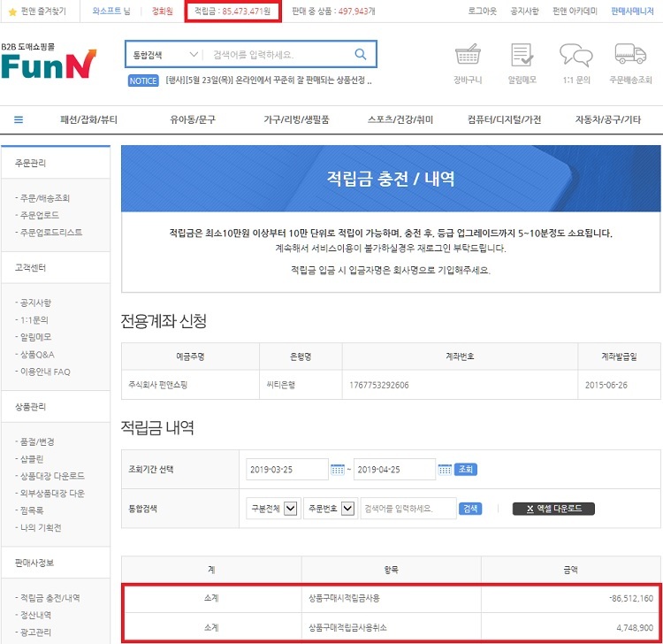Image resolution: width=663 pixels, height=644 pixels.
Task: Click the 판매사매니저 link
Action: coord(631,11)
